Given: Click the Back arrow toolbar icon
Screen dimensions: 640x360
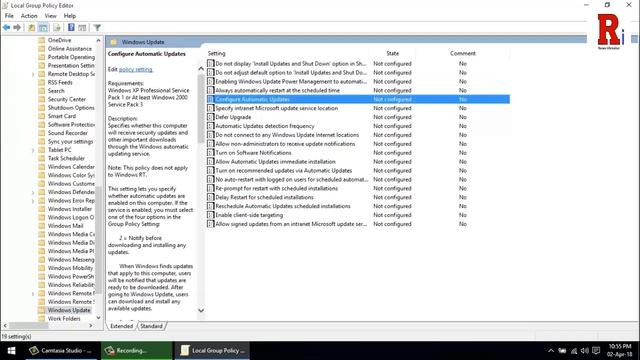Looking at the screenshot, I should click(7, 27).
